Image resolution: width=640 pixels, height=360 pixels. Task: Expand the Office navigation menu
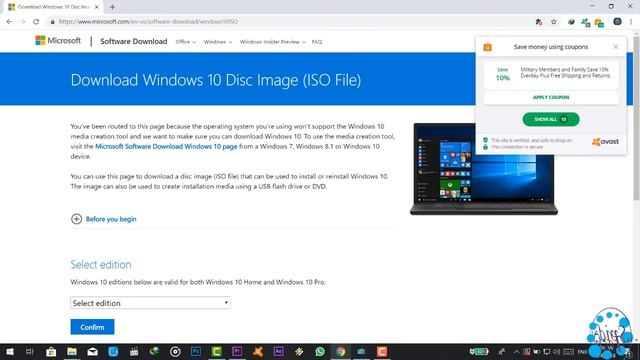[x=186, y=42]
